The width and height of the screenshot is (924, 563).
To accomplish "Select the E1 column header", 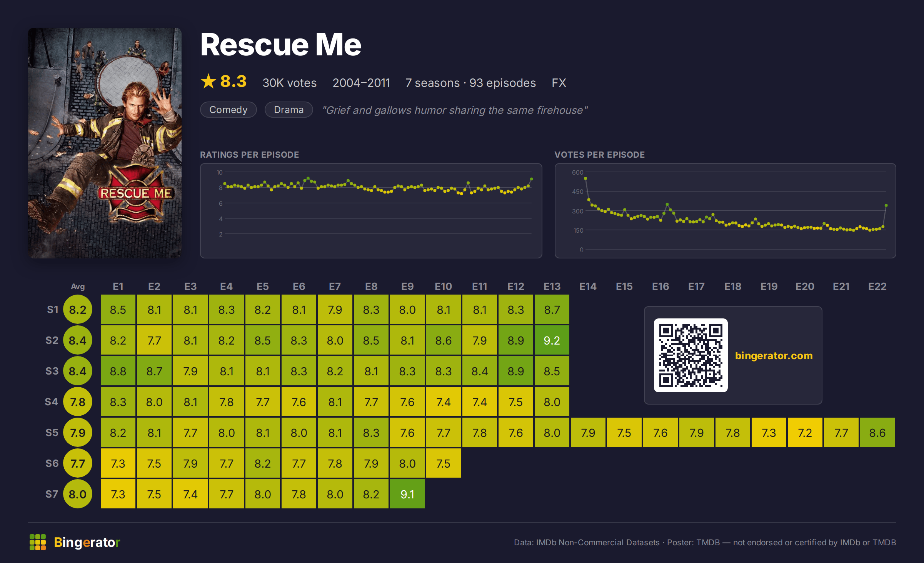I will [x=118, y=286].
